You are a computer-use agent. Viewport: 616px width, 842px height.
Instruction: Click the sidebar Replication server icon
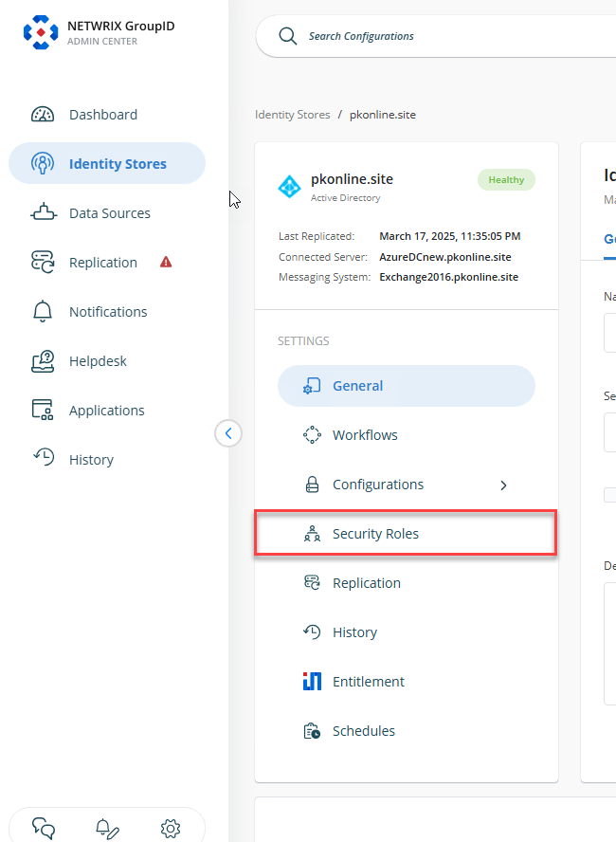tap(43, 262)
